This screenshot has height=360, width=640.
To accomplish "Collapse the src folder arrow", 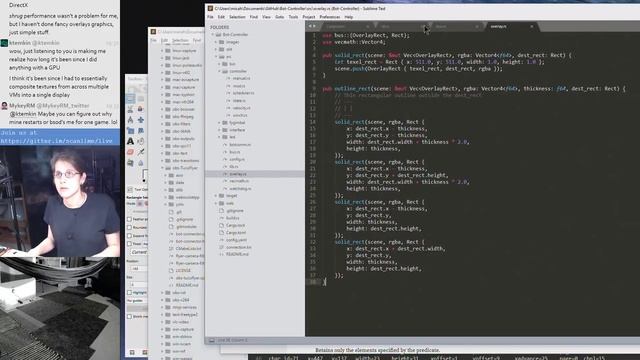I will pyautogui.click(x=216, y=57).
